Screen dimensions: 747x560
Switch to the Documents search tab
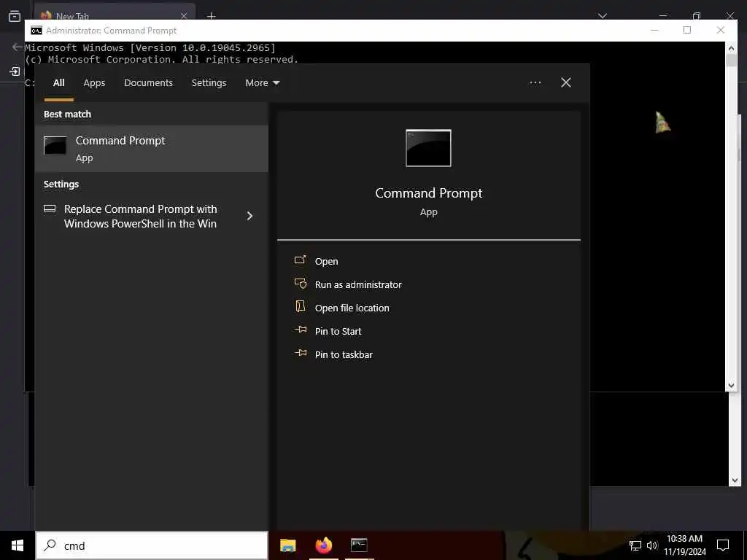pos(148,83)
